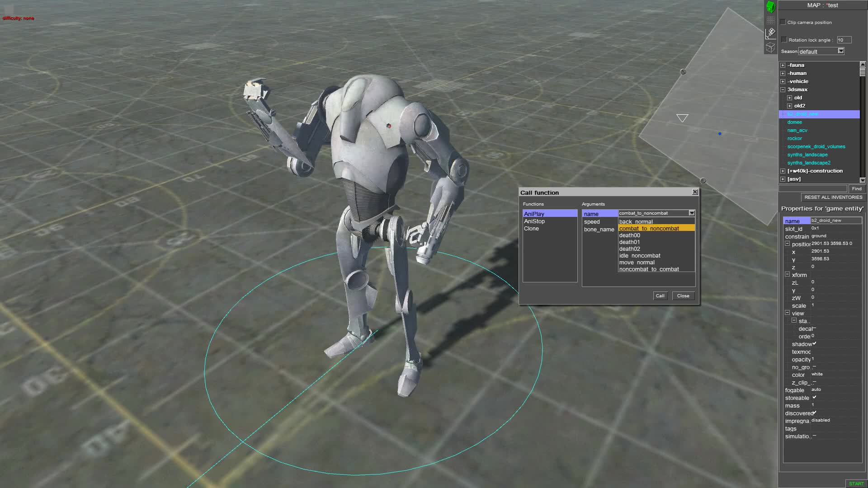Toggle the storeable property checkbox

(x=815, y=397)
